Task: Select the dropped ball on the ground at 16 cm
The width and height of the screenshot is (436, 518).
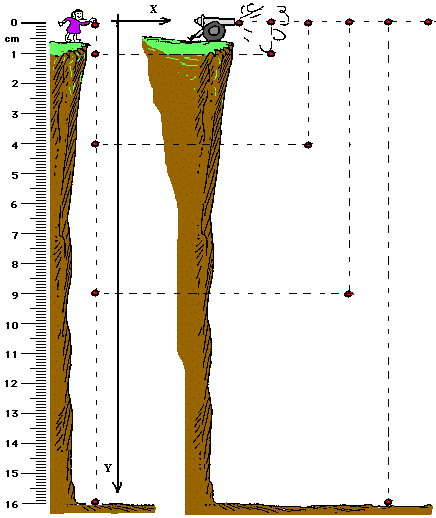Action: 95,501
